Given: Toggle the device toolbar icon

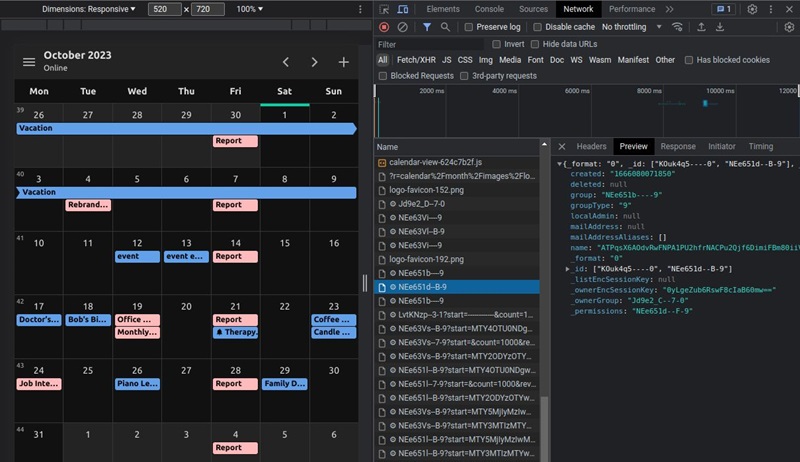Looking at the screenshot, I should click(x=403, y=9).
